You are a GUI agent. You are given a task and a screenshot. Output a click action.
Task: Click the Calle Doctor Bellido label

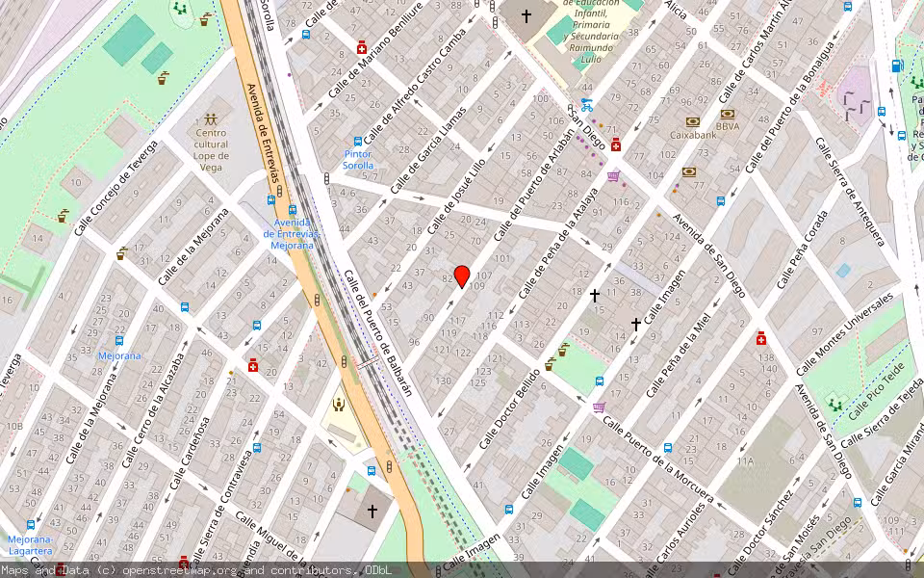tap(510, 408)
